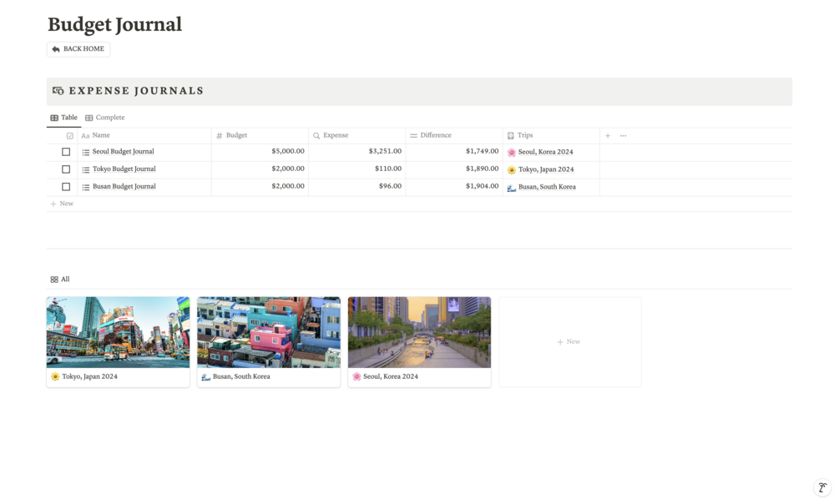Click the checkbox column header icon

coord(69,136)
